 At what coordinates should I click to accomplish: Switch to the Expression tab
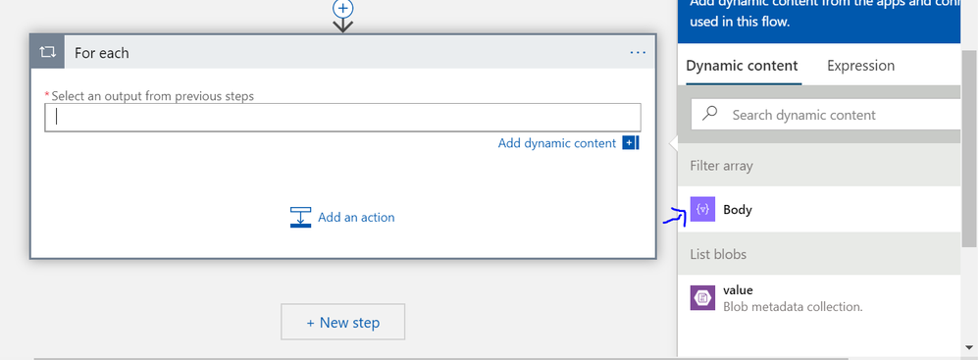[860, 66]
